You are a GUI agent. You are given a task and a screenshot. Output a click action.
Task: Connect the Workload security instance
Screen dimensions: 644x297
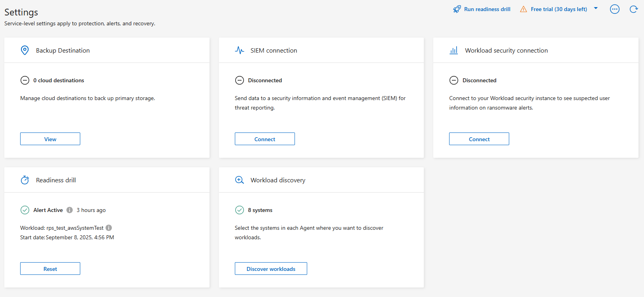479,139
